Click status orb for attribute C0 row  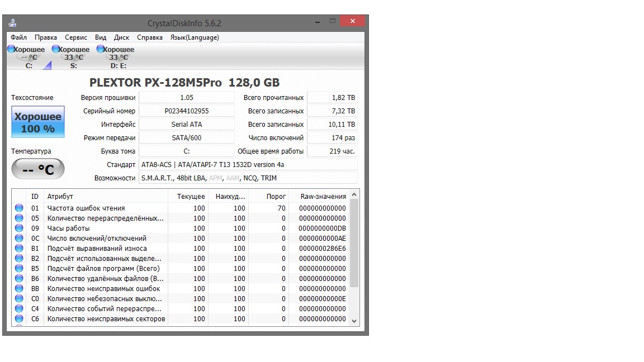click(20, 299)
